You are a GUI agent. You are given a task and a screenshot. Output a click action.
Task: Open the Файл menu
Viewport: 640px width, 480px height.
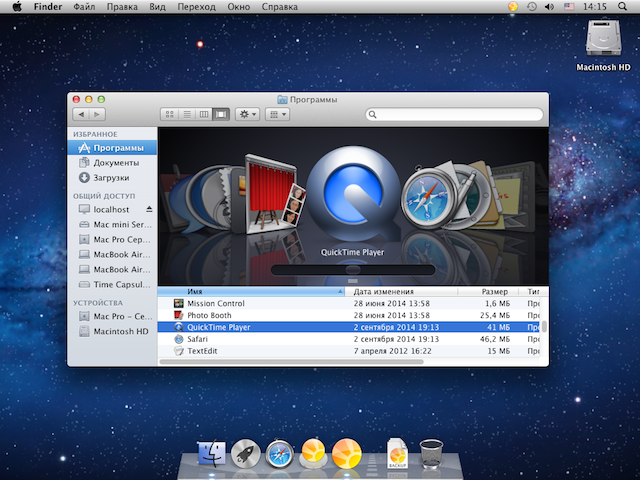click(84, 7)
